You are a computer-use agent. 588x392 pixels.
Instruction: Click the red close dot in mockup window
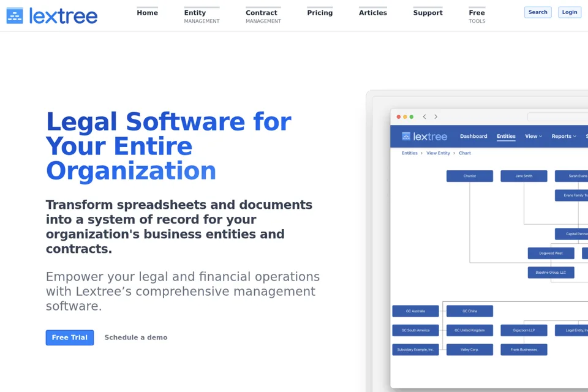click(x=399, y=117)
